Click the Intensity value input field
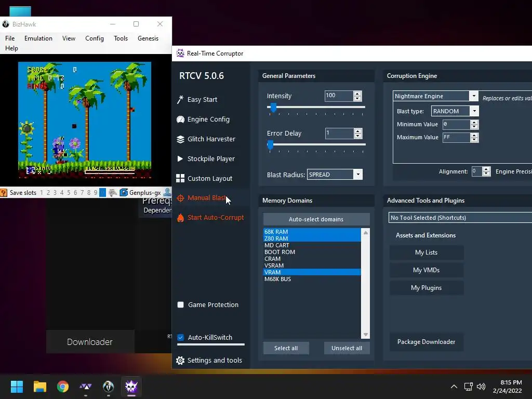The height and width of the screenshot is (399, 532). coord(339,96)
